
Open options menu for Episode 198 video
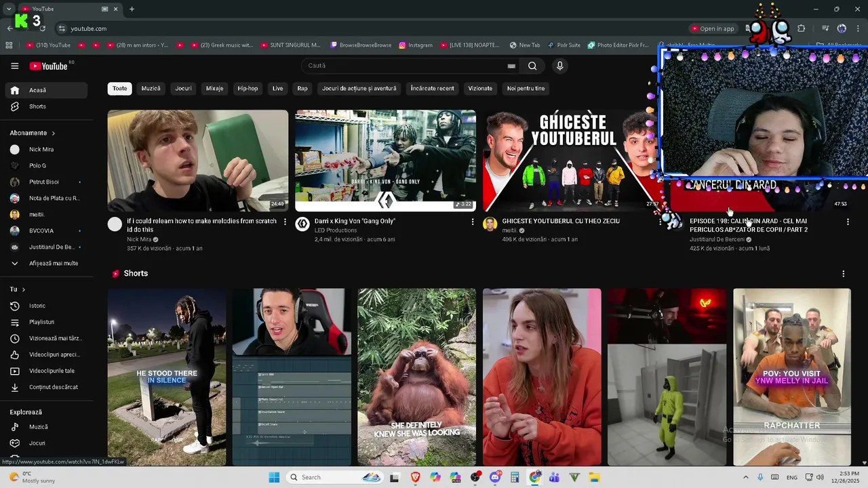pyautogui.click(x=848, y=222)
